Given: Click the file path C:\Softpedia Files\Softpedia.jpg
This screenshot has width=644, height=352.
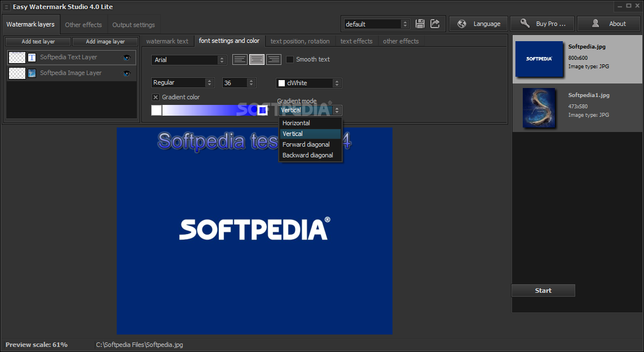Looking at the screenshot, I should [140, 345].
